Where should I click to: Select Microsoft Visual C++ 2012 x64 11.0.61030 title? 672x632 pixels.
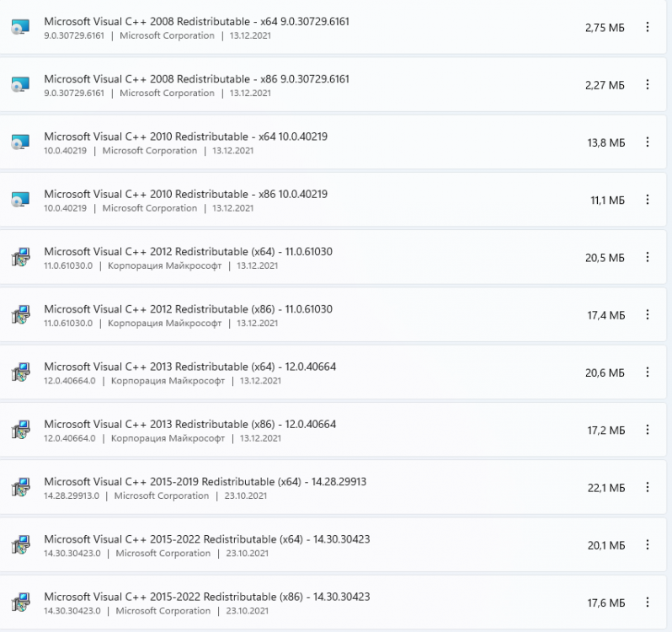click(194, 251)
